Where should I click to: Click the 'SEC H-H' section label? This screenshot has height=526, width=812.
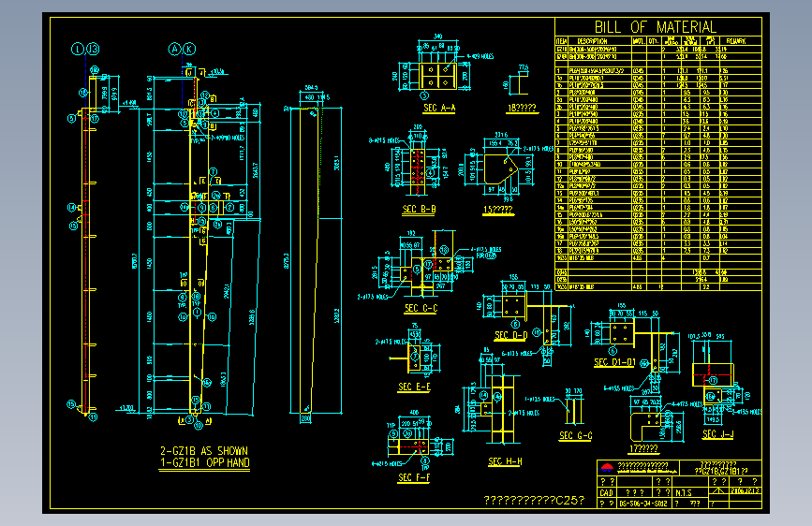tap(505, 461)
